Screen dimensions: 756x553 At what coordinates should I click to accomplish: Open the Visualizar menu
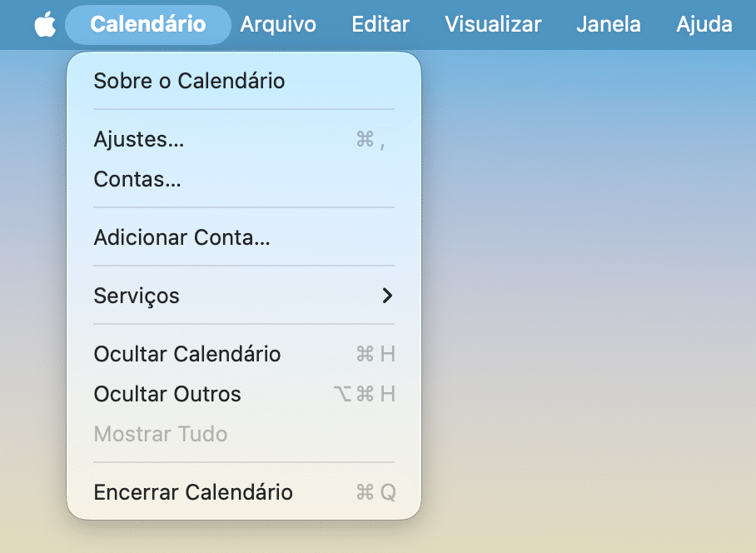click(493, 24)
